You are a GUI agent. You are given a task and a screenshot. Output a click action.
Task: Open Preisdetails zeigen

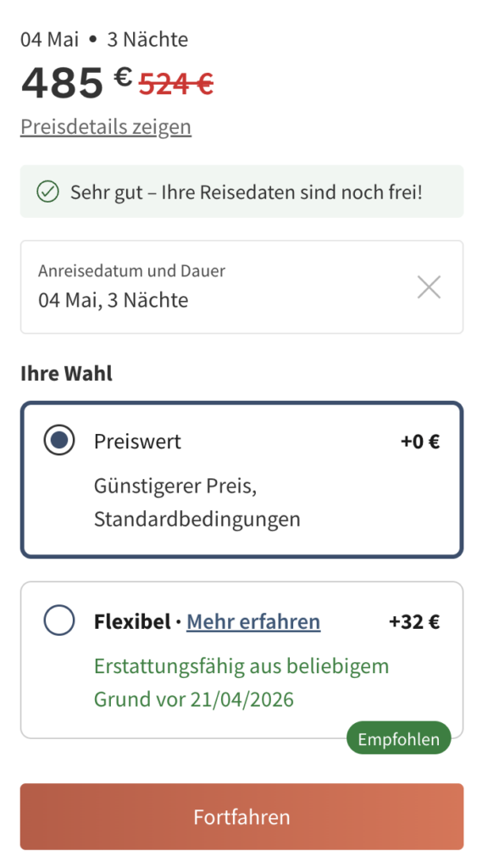click(105, 126)
